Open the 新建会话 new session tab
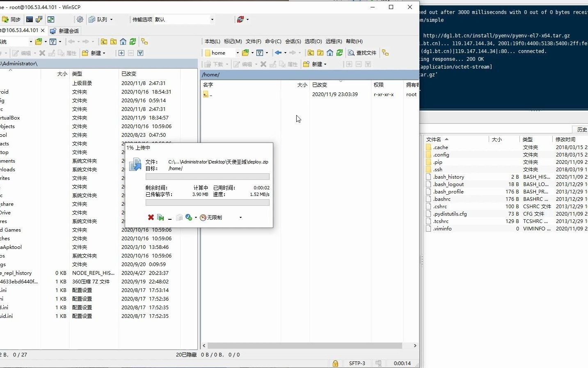This screenshot has height=368, width=588. pyautogui.click(x=64, y=31)
